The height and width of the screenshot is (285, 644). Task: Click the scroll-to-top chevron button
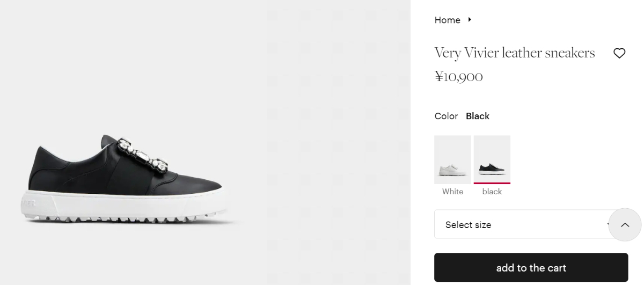625,225
